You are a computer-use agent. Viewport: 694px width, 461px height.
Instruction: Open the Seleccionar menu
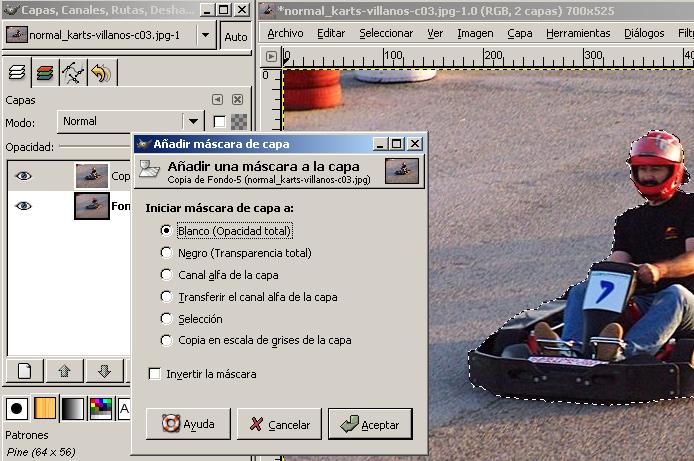(x=386, y=33)
